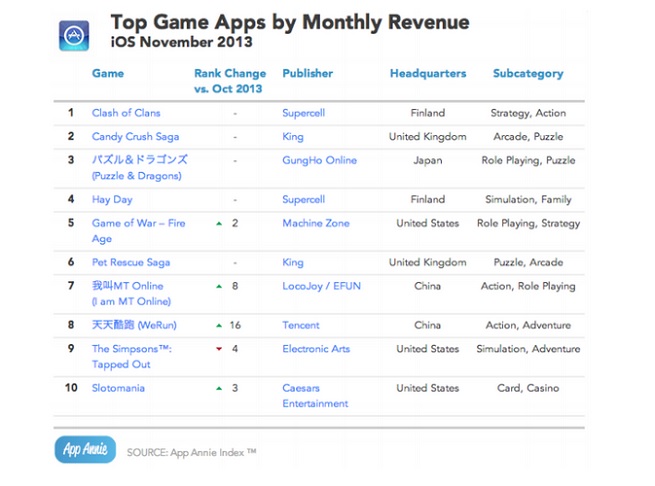Click the Subcategory column header
The height and width of the screenshot is (486, 655).
click(x=528, y=74)
